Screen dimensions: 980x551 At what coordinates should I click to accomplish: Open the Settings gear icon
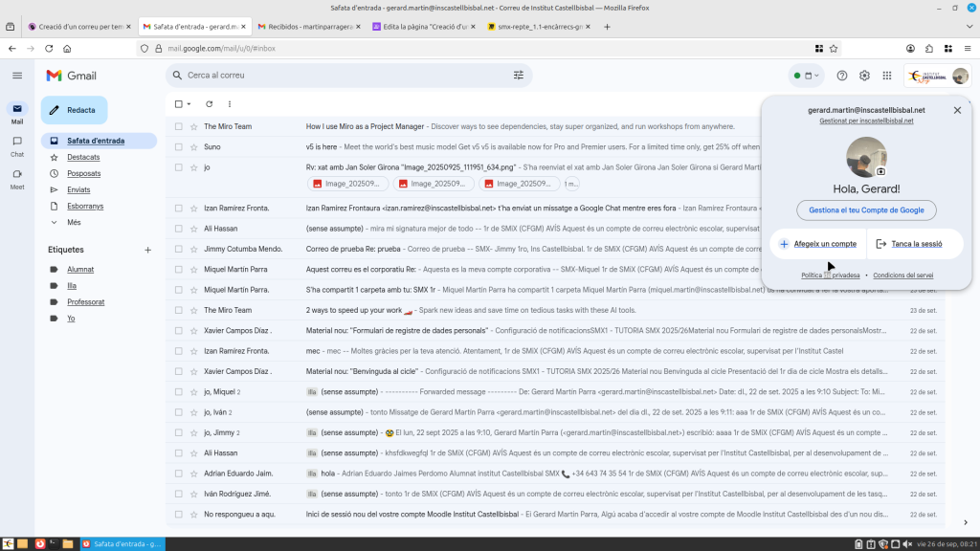pyautogui.click(x=864, y=76)
